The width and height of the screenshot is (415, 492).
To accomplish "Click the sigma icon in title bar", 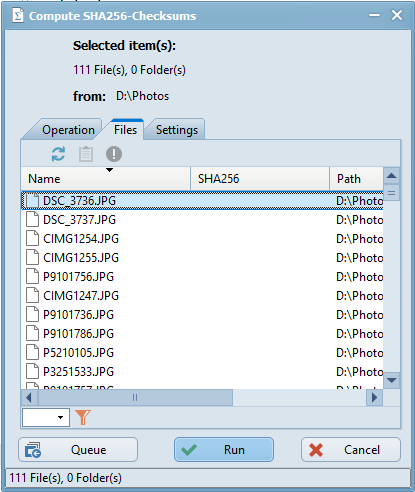I will pyautogui.click(x=18, y=16).
